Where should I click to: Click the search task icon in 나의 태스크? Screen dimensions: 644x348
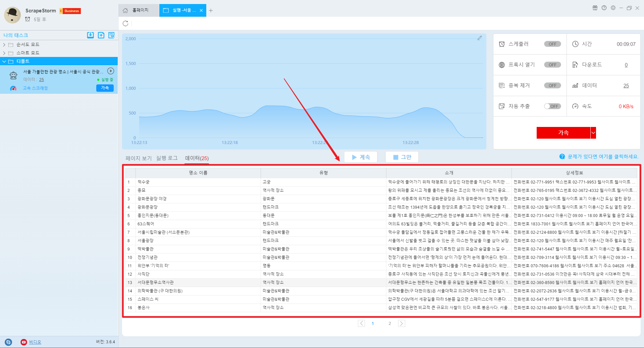click(112, 35)
